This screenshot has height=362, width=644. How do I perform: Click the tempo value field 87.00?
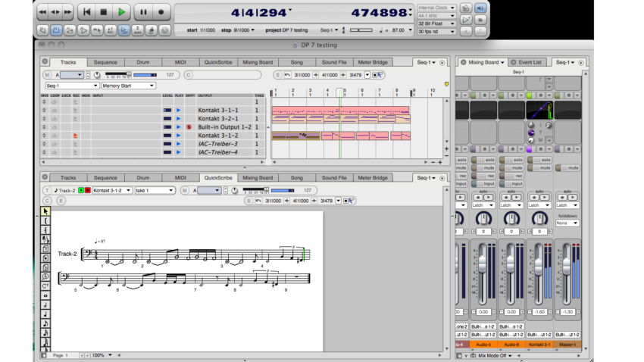pos(396,31)
